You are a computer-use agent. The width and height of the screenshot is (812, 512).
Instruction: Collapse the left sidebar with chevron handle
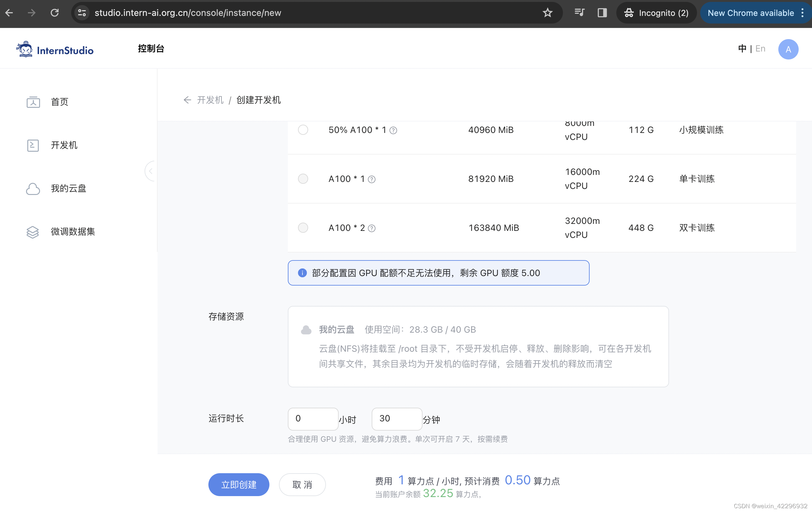pos(150,171)
